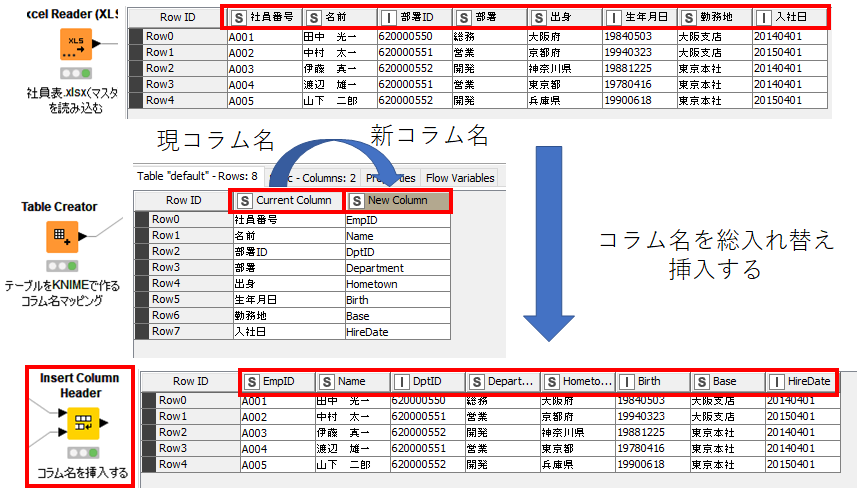
Task: Click the String type icon of Current Column
Action: click(244, 201)
